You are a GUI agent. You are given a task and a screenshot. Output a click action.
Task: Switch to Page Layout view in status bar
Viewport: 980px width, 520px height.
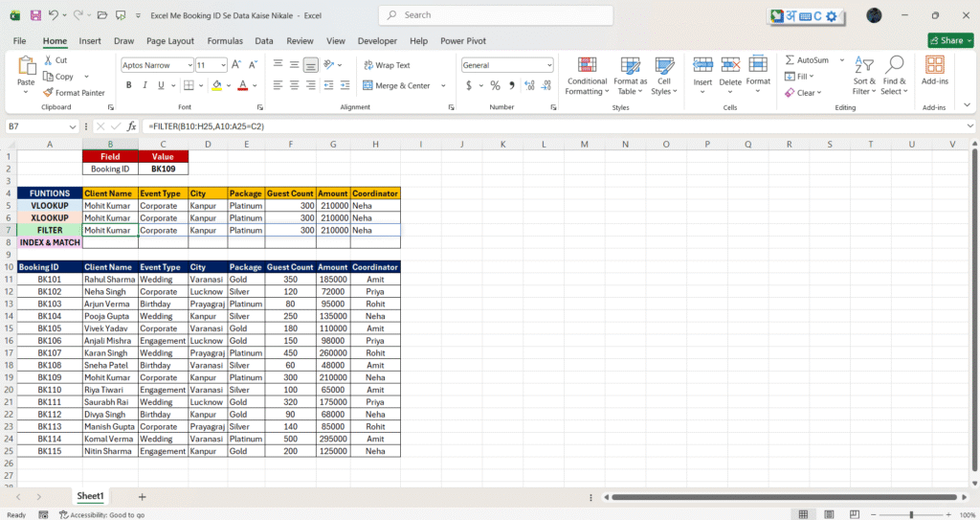coord(829,514)
